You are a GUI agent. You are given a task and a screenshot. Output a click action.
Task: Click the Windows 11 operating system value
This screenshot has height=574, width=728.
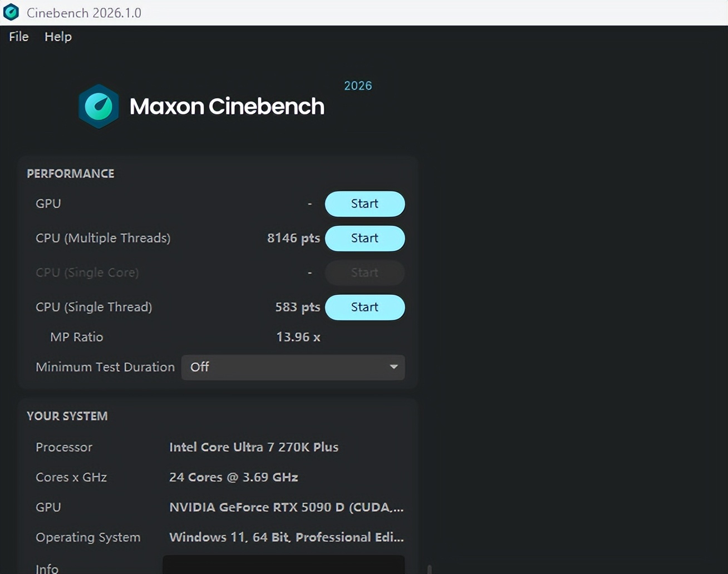[286, 537]
